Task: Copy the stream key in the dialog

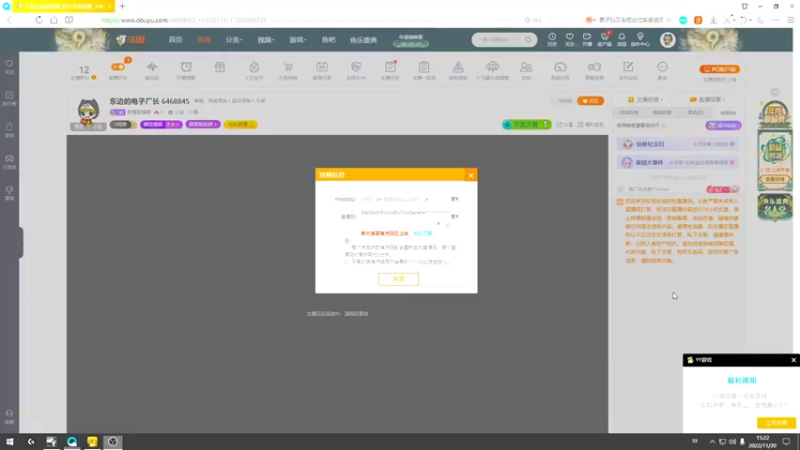Action: click(x=455, y=216)
